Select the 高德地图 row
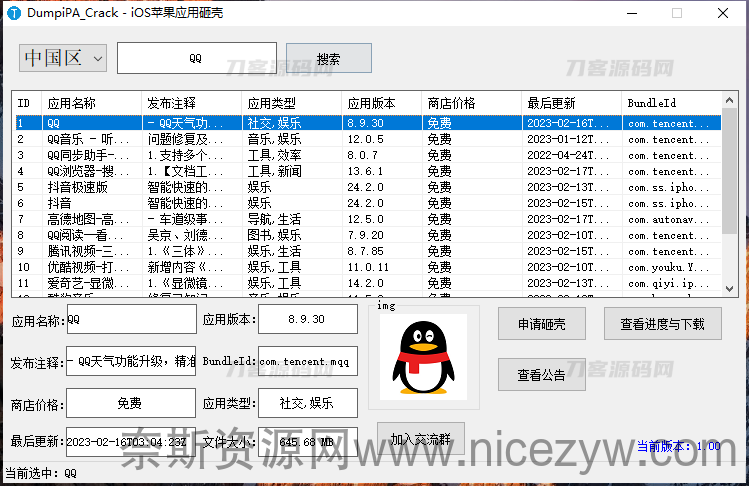The height and width of the screenshot is (486, 749). click(368, 219)
